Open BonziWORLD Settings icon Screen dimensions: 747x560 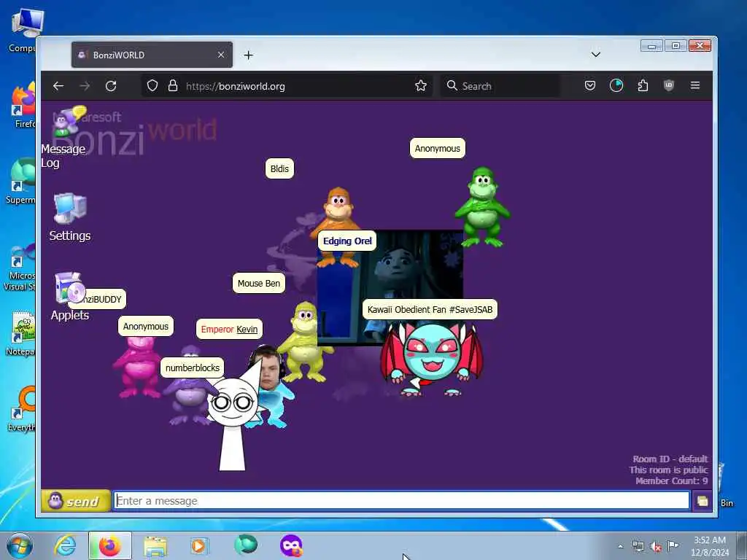(69, 217)
